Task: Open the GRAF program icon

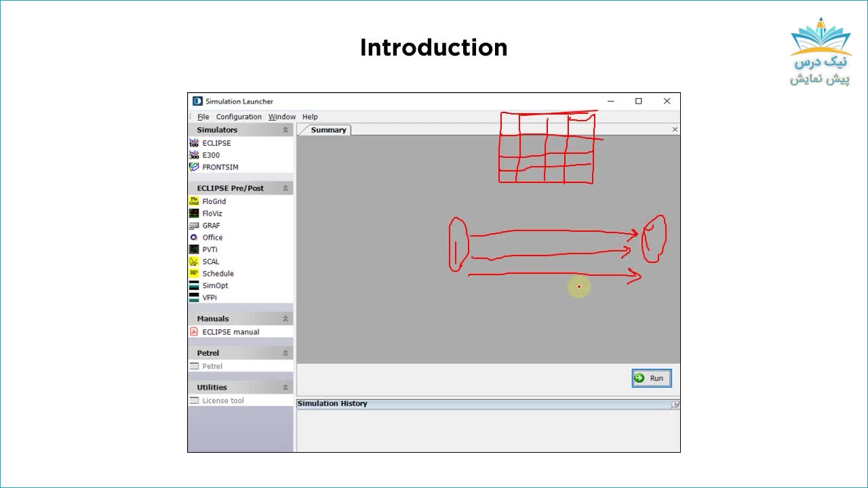Action: click(194, 226)
